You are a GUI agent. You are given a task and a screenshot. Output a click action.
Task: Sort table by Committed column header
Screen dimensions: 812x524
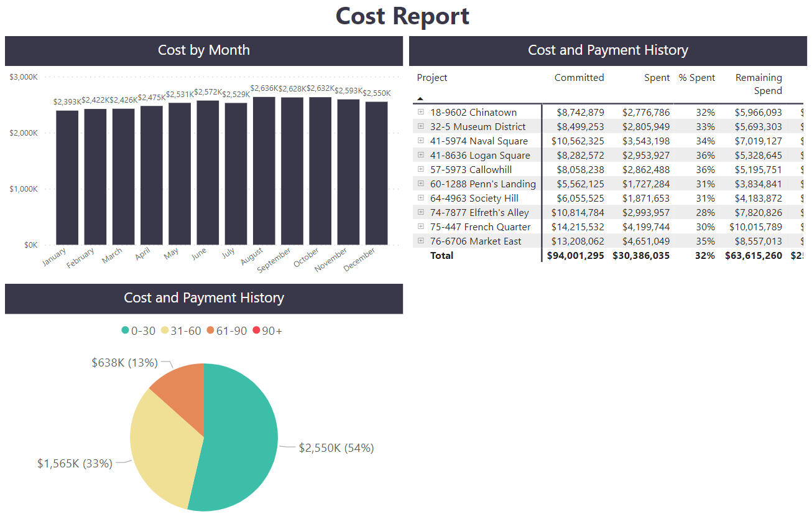579,78
